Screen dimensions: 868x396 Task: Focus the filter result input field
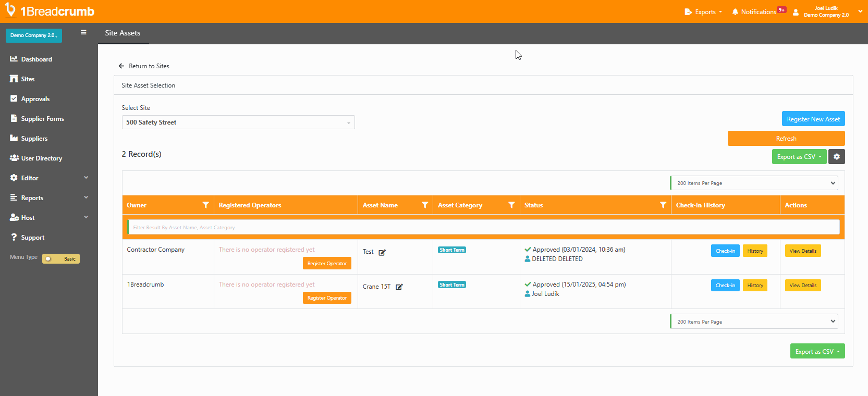coord(484,227)
